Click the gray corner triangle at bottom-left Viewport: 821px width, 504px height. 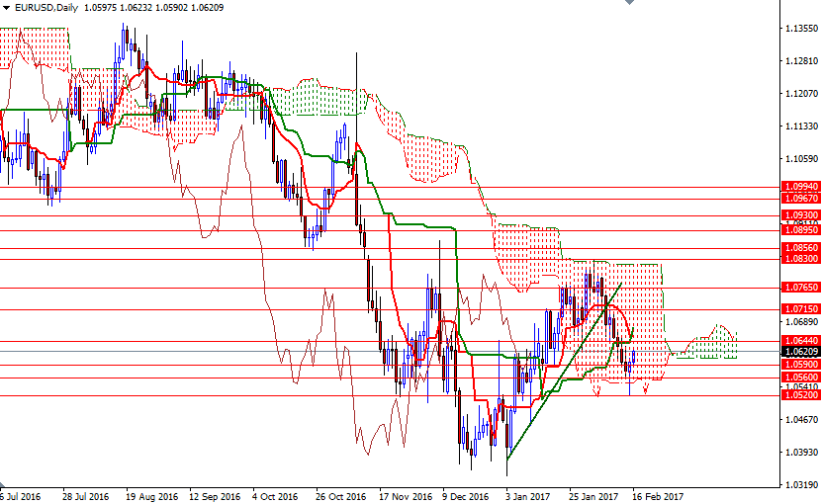[x=3, y=484]
